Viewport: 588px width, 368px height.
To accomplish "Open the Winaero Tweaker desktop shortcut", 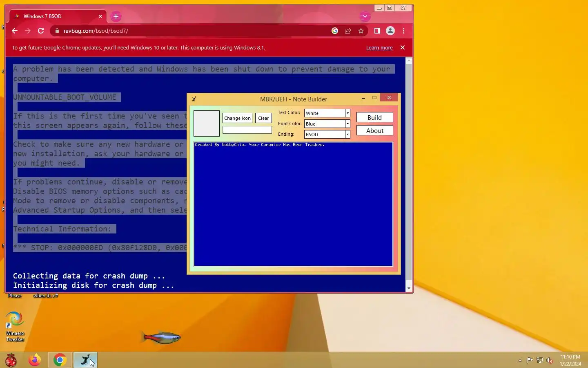I will [x=15, y=326].
